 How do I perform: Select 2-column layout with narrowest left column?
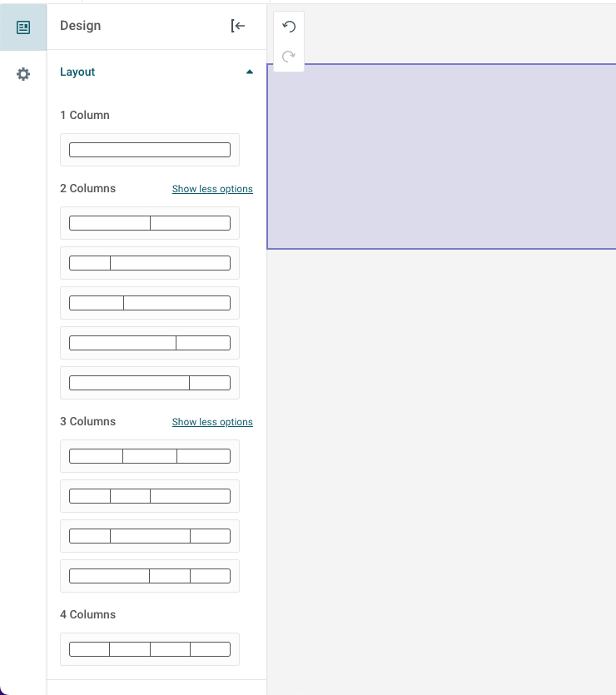point(150,263)
